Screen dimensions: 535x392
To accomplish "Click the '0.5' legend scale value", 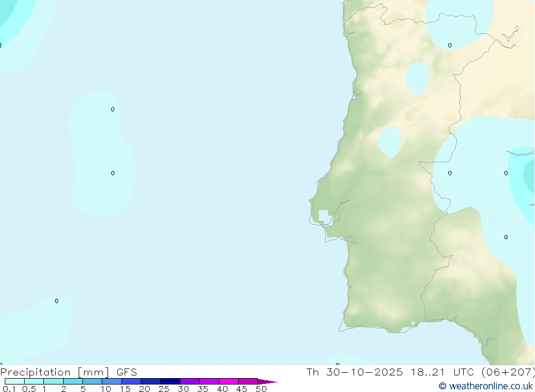I will coord(29,389).
